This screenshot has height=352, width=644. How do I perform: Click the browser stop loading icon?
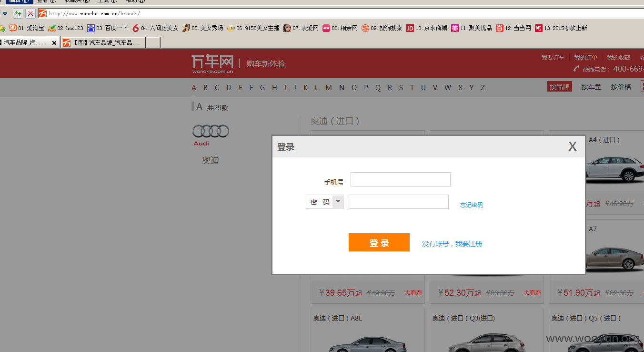tap(30, 13)
